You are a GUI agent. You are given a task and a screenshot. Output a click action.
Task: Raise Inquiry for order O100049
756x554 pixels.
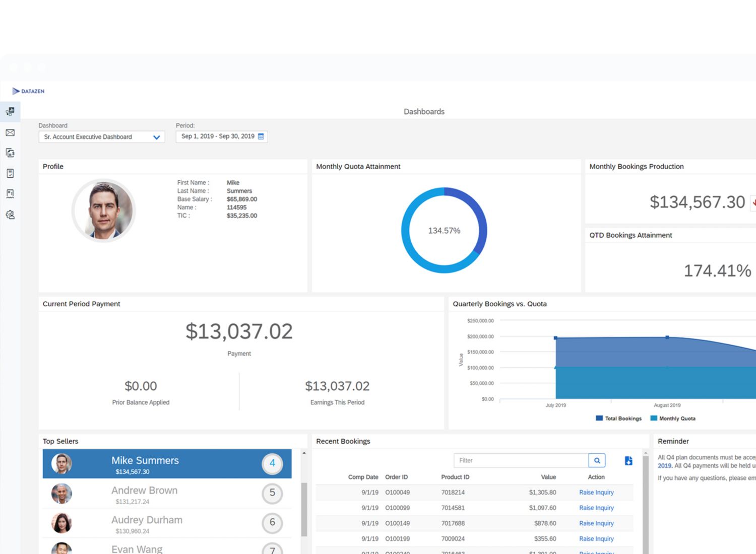point(596,493)
